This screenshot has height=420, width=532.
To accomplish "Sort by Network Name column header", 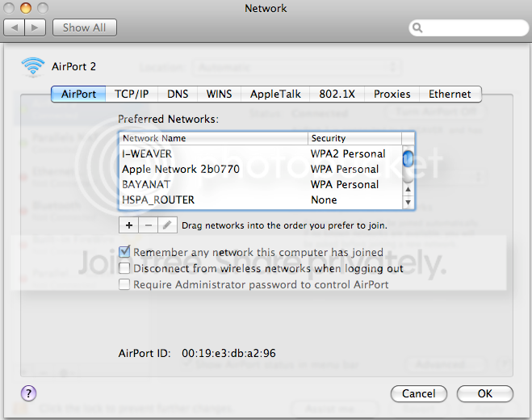I will point(214,138).
